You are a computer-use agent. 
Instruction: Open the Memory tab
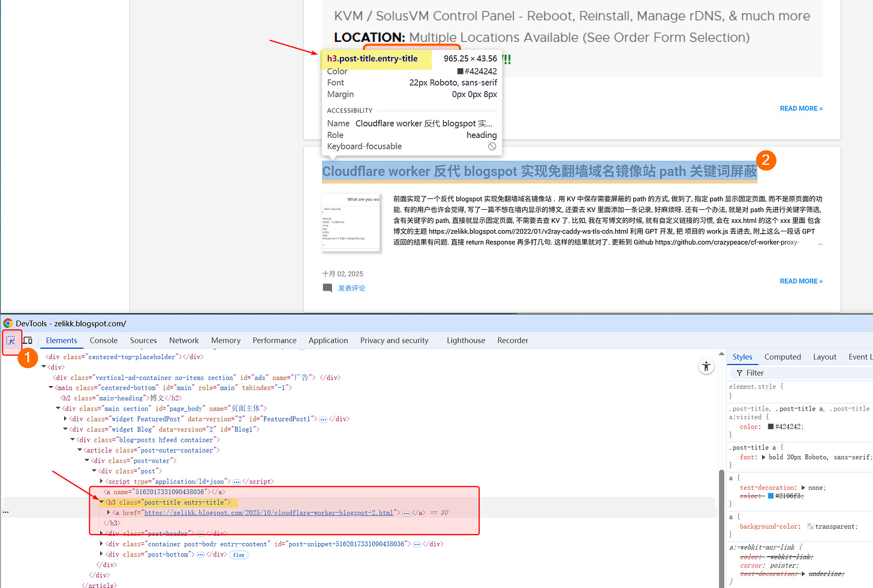click(x=226, y=340)
